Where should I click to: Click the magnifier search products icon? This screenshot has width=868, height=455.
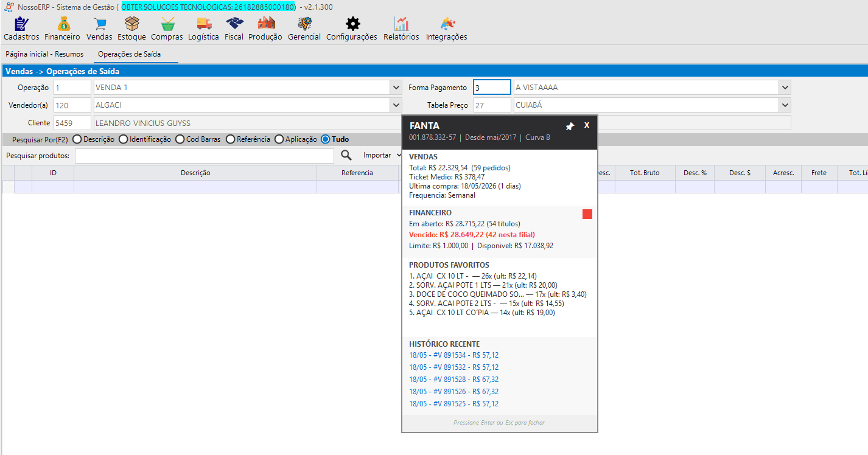(346, 155)
